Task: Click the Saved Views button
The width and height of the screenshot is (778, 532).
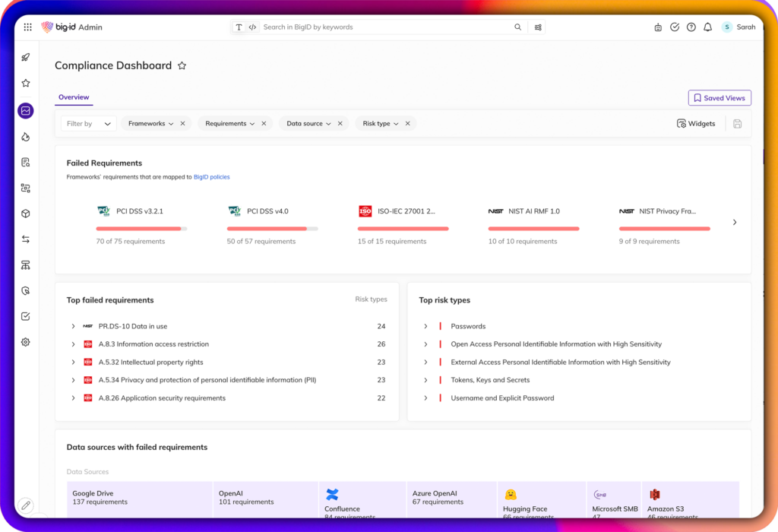Action: [x=719, y=98]
